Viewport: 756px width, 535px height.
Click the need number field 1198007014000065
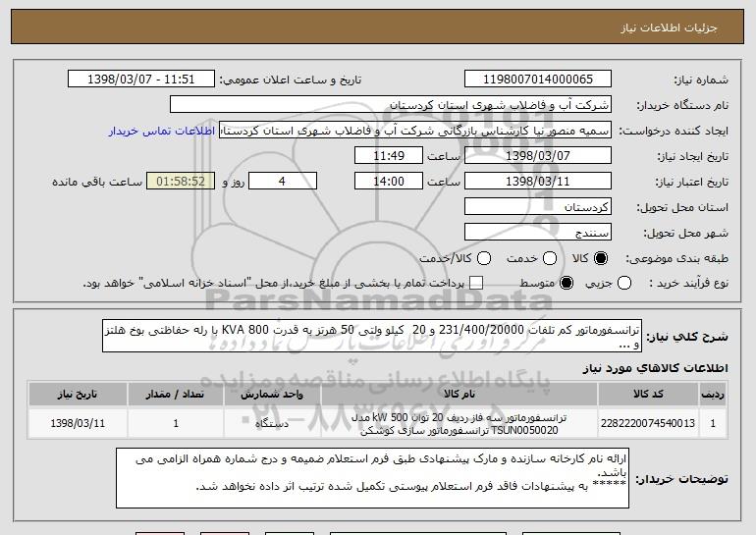click(538, 80)
